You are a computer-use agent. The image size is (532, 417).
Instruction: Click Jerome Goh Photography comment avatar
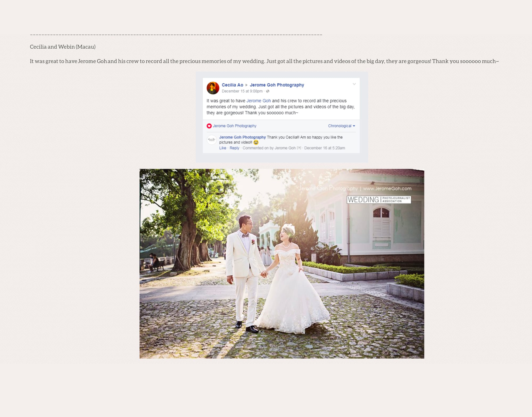click(212, 140)
